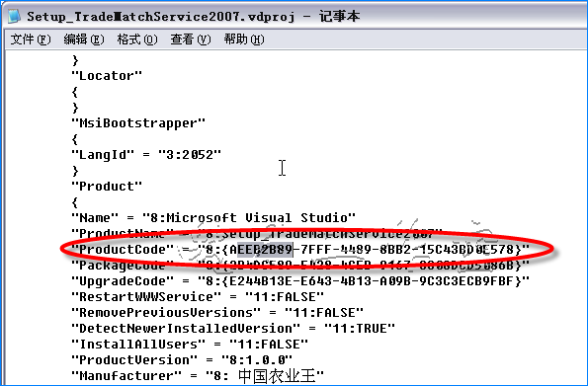Open the 格式(O) menu
This screenshot has height=386, width=588.
(x=137, y=39)
